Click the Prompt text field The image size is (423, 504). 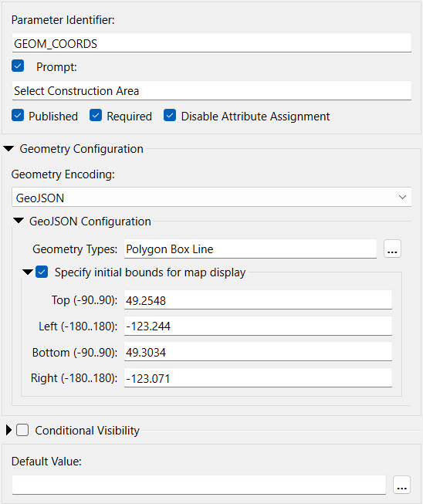[211, 90]
